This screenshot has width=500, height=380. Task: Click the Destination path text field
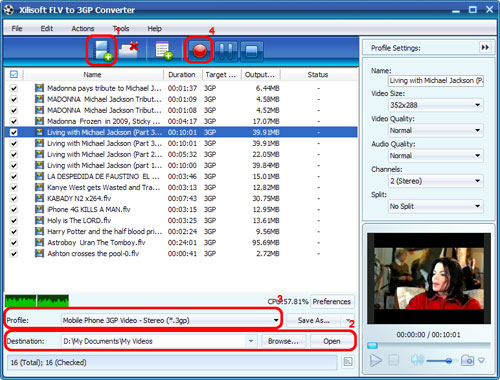click(x=154, y=341)
